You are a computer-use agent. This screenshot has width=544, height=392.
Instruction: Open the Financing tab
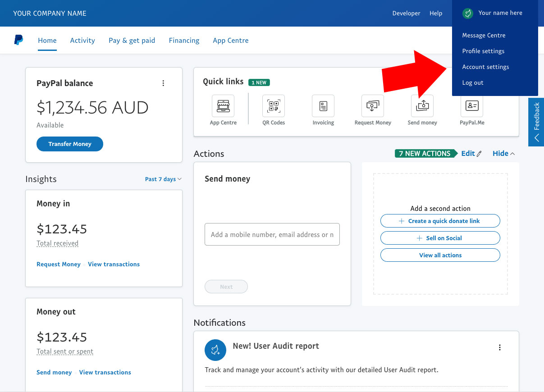pyautogui.click(x=184, y=40)
